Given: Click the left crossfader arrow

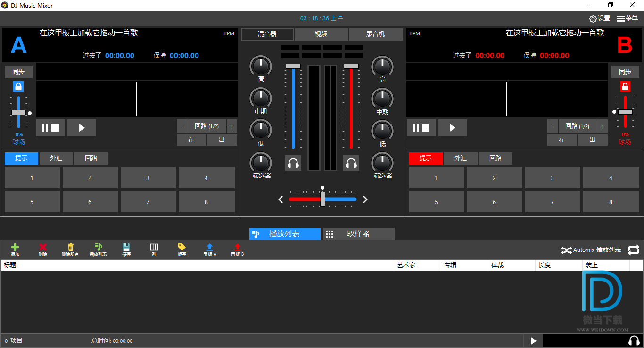Looking at the screenshot, I should (x=281, y=199).
